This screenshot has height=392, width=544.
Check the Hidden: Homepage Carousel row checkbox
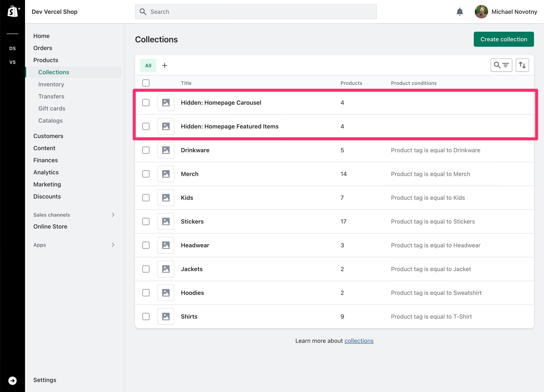point(146,102)
